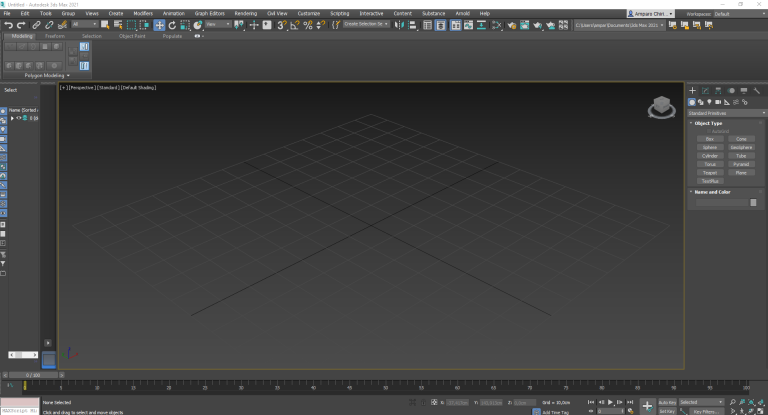
Task: Open the Selected key filter dropdown
Action: coord(701,402)
